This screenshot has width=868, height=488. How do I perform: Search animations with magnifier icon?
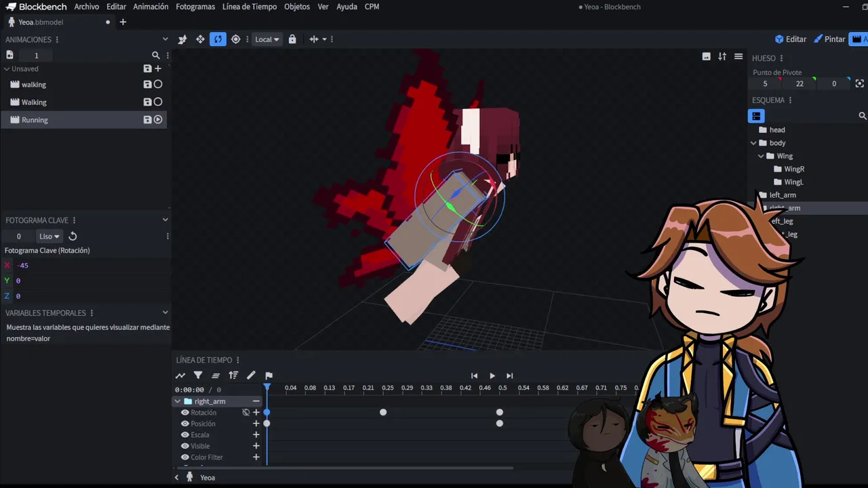tap(156, 56)
